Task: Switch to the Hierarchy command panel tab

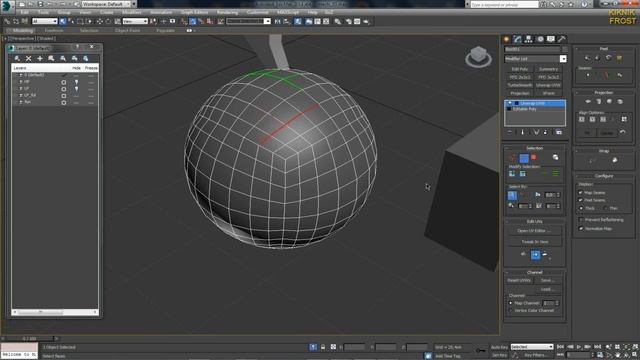Action: [529, 39]
